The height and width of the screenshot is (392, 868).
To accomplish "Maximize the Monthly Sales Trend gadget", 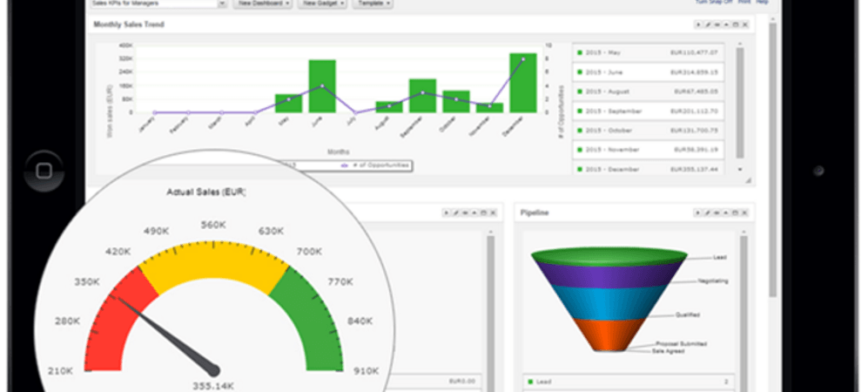I will 736,24.
